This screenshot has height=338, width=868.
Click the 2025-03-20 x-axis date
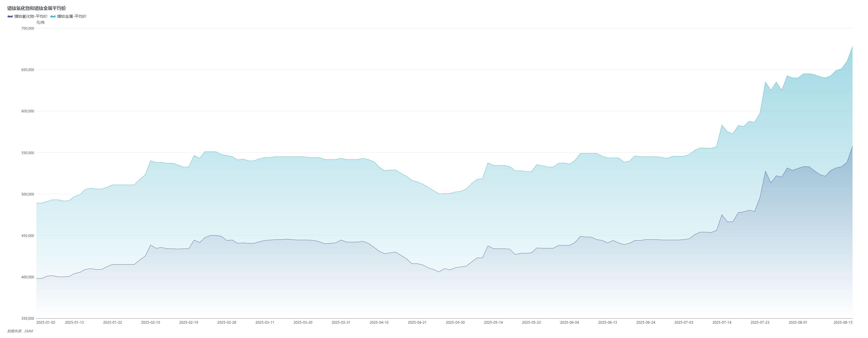[x=303, y=323]
